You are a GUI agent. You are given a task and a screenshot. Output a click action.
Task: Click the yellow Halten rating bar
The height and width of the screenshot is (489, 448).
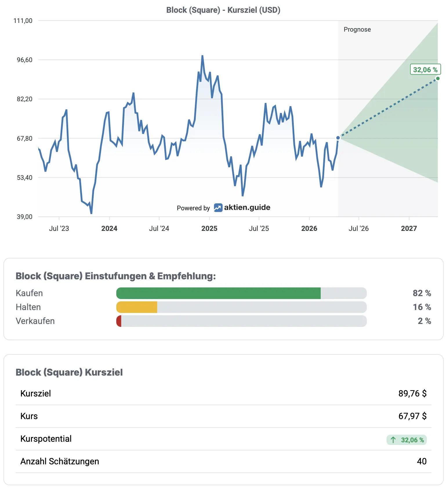pyautogui.click(x=137, y=307)
